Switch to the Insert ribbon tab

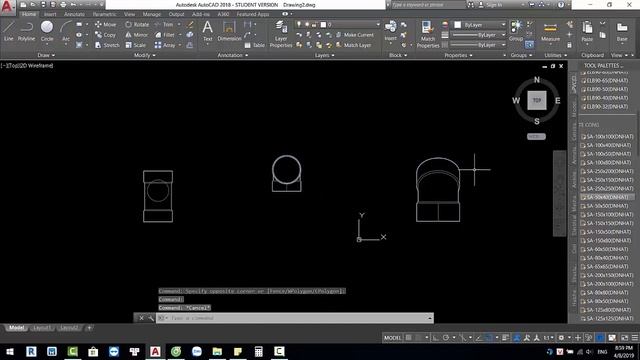tap(50, 14)
